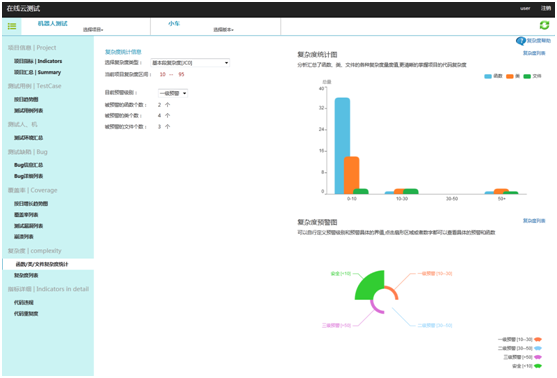Image resolution: width=557 pixels, height=378 pixels.
Task: Open the 一级预警 warning level dropdown
Action: pyautogui.click(x=173, y=93)
